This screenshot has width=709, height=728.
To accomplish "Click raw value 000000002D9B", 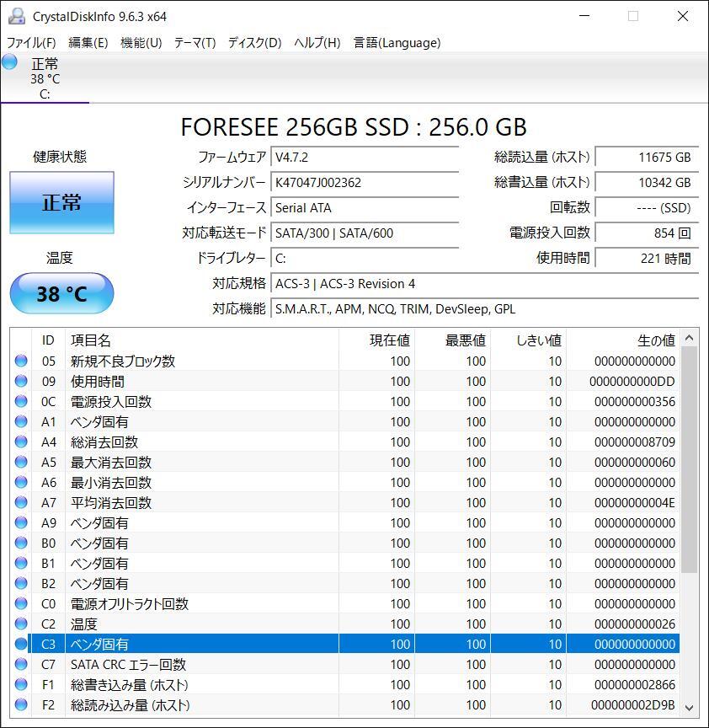I will tap(633, 704).
